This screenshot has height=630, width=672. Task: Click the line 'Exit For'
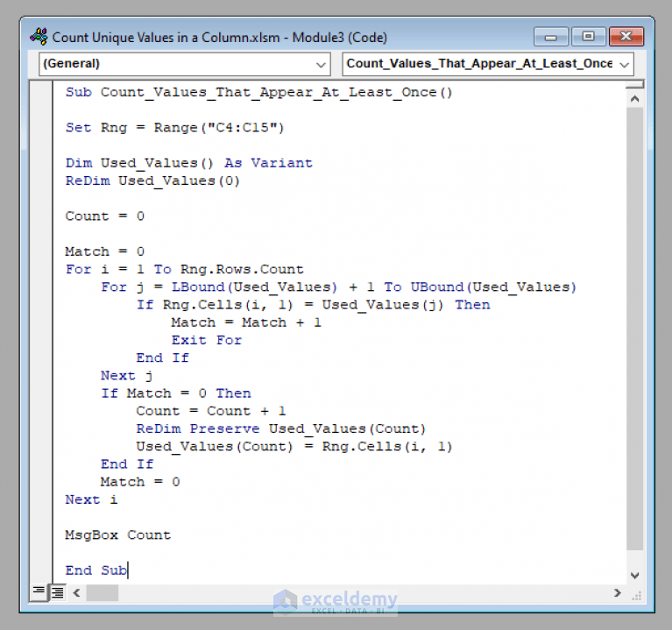point(207,340)
